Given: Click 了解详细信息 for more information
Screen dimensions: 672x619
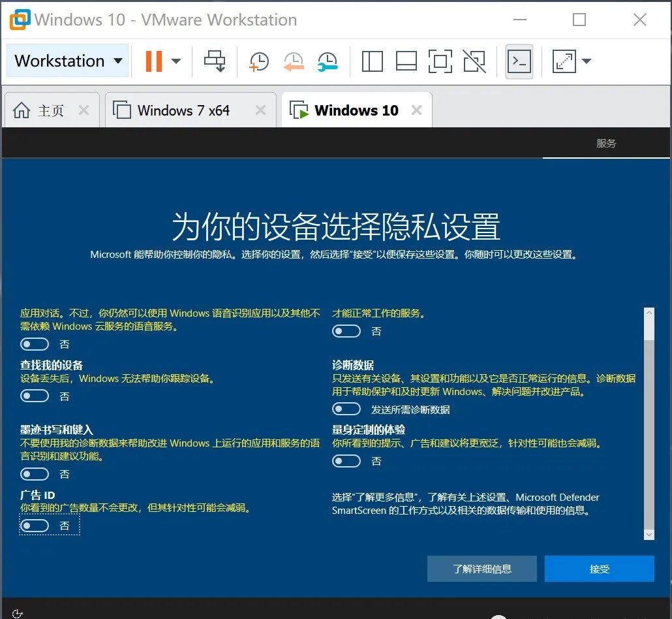Looking at the screenshot, I should click(x=481, y=568).
